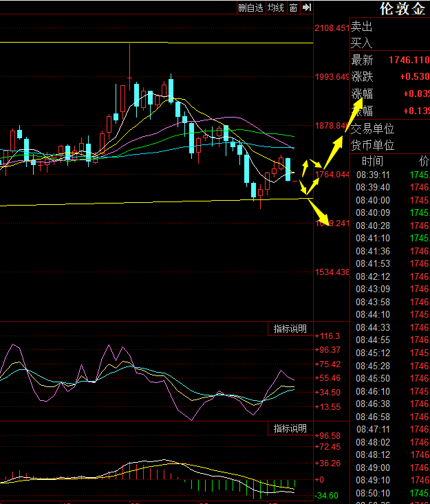Click the 1764.044 price axis label

(x=332, y=175)
